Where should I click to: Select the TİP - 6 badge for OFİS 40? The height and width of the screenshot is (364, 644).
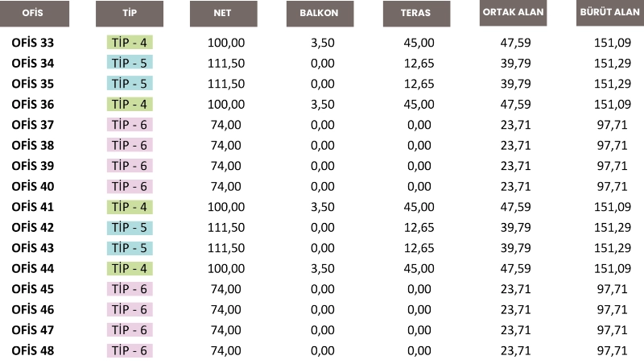point(130,186)
